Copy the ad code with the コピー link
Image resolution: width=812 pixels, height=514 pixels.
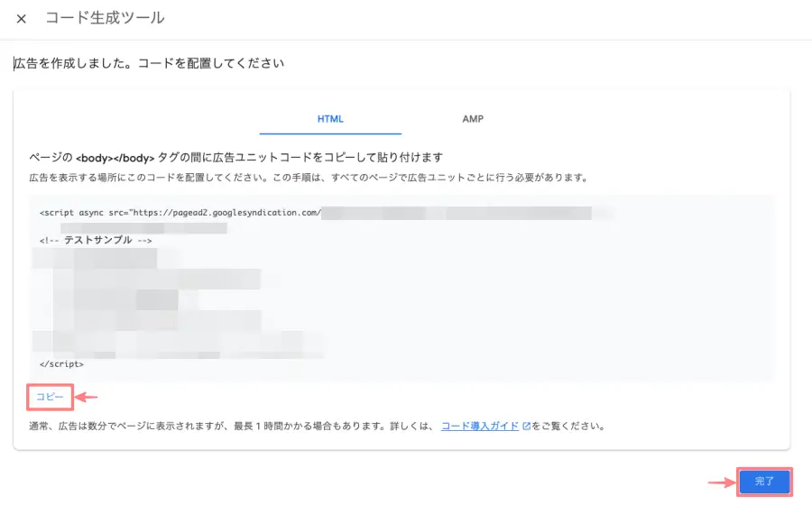pos(50,397)
